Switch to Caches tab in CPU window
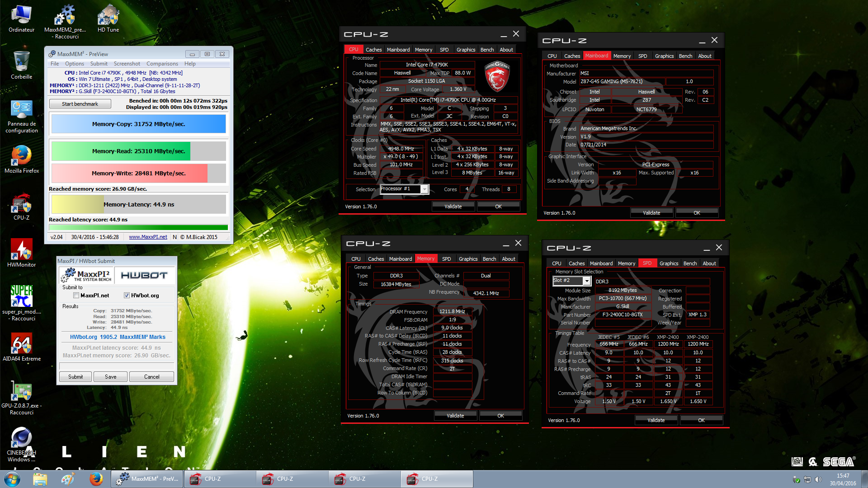Screen dimensions: 868x488 (373, 50)
